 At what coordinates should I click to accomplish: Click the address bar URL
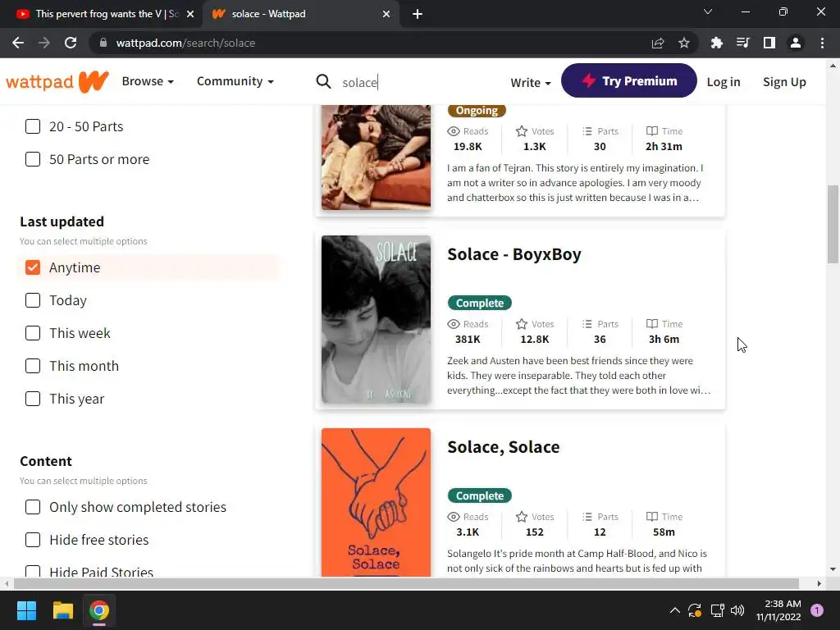tap(185, 43)
